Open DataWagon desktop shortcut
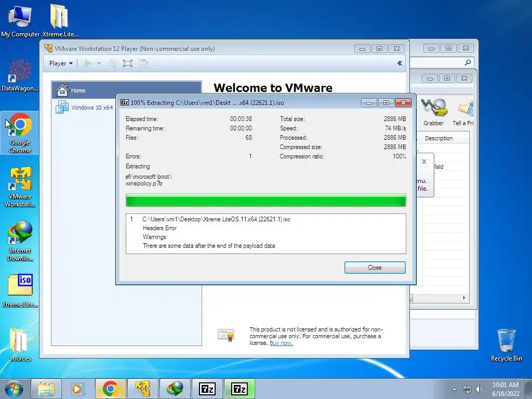The width and height of the screenshot is (532, 399). coord(20,75)
